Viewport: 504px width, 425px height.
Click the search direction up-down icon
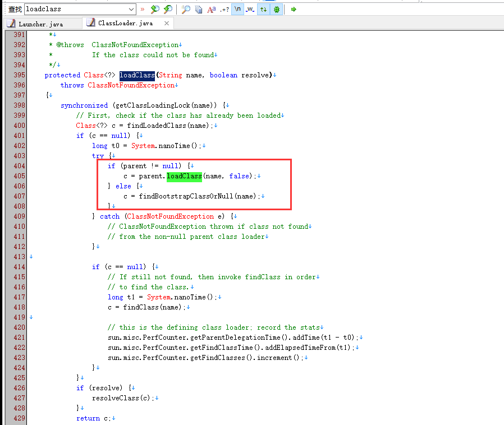pyautogui.click(x=263, y=9)
